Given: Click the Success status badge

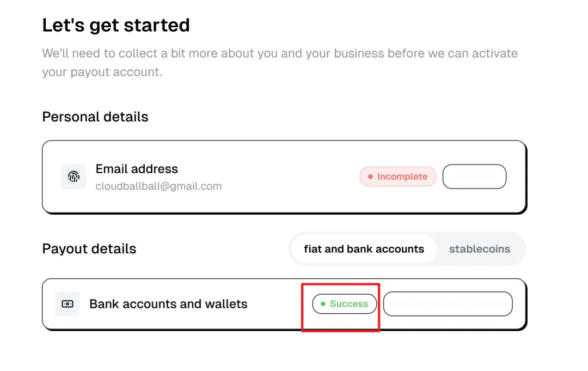Looking at the screenshot, I should point(345,304).
